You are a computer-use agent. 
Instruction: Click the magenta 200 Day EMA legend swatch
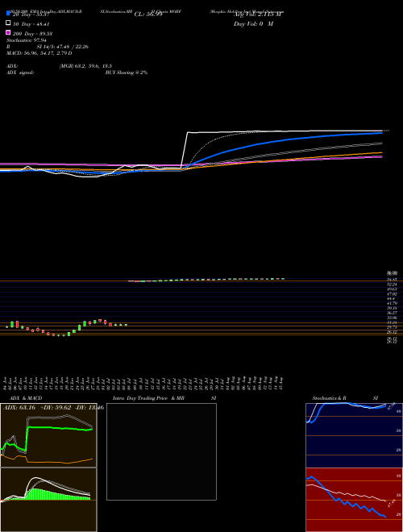coord(8,32)
